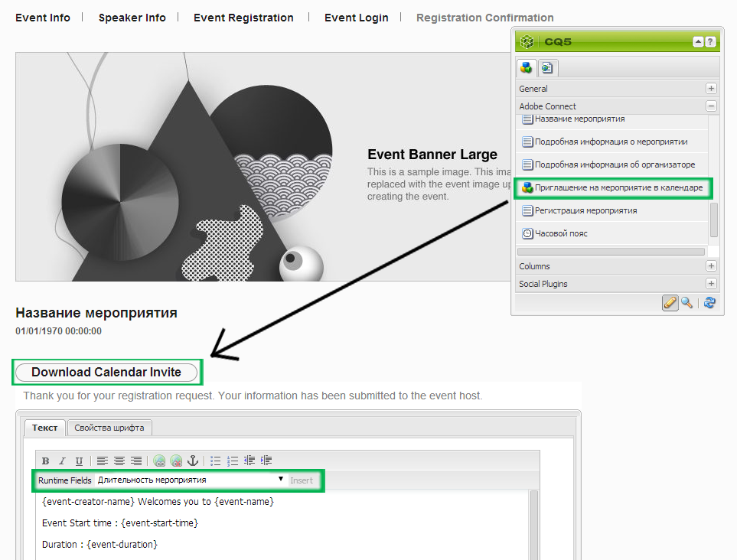Viewport: 737px width, 560px height.
Task: Align text right in the editor
Action: tap(136, 461)
